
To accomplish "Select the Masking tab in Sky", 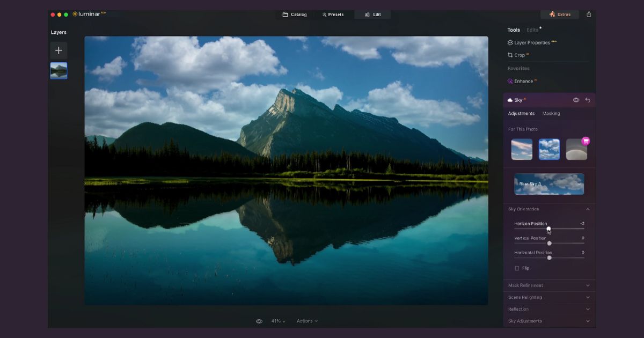I will point(551,114).
